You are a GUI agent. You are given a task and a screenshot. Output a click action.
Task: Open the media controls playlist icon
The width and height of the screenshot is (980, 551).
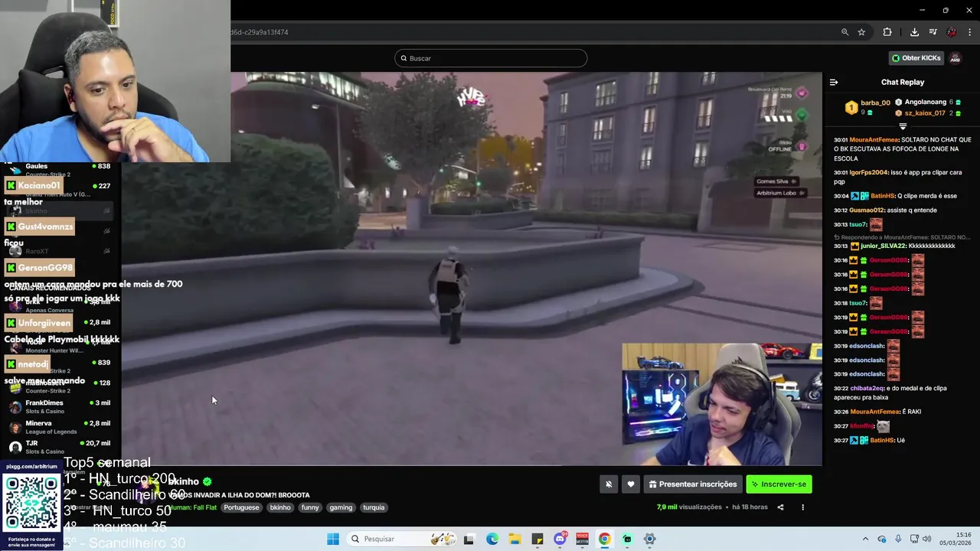coord(933,32)
